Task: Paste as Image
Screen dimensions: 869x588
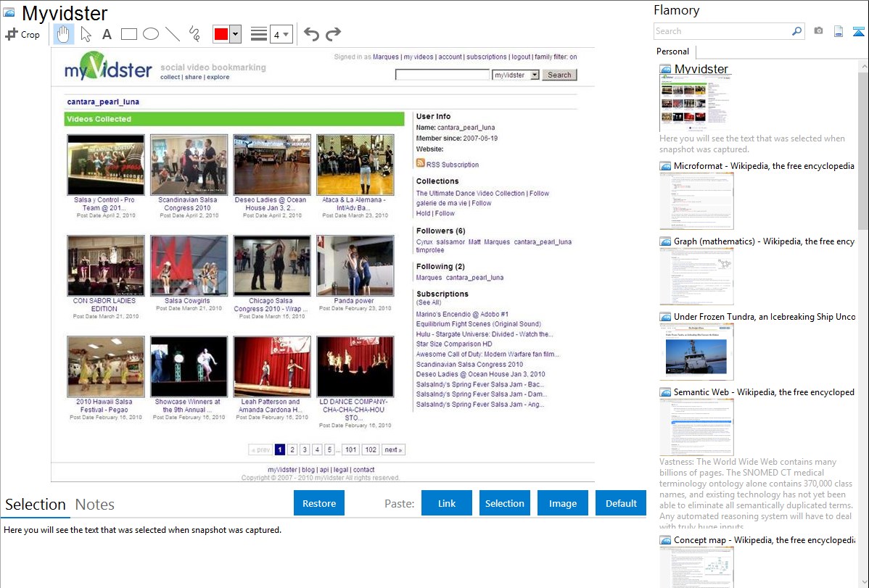Action: pyautogui.click(x=562, y=503)
